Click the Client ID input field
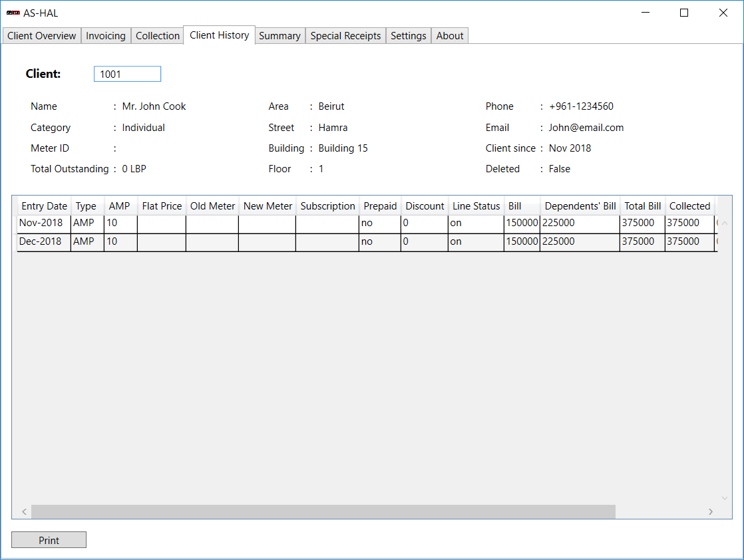744x560 pixels. tap(127, 74)
